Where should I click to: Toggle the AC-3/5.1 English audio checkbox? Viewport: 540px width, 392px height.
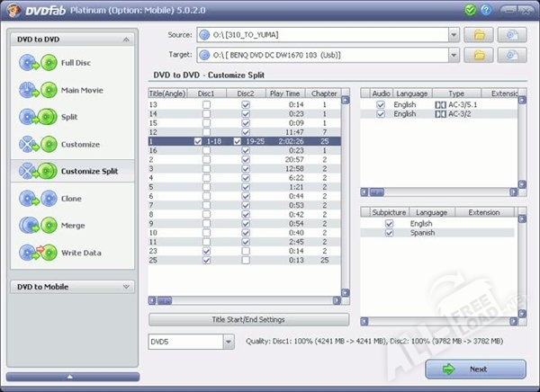pos(381,104)
